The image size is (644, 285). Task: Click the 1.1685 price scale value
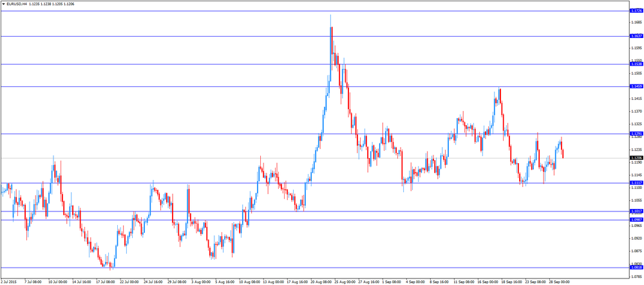tap(636, 23)
